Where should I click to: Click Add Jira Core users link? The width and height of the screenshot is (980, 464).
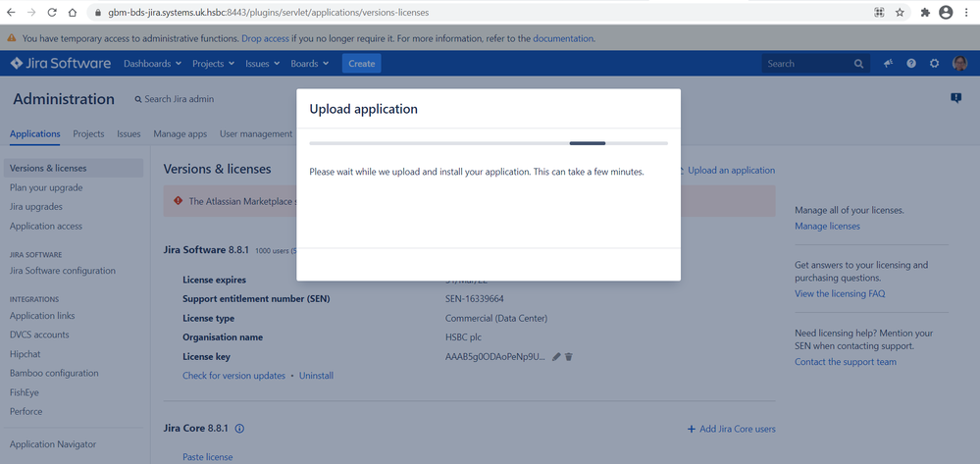click(731, 429)
